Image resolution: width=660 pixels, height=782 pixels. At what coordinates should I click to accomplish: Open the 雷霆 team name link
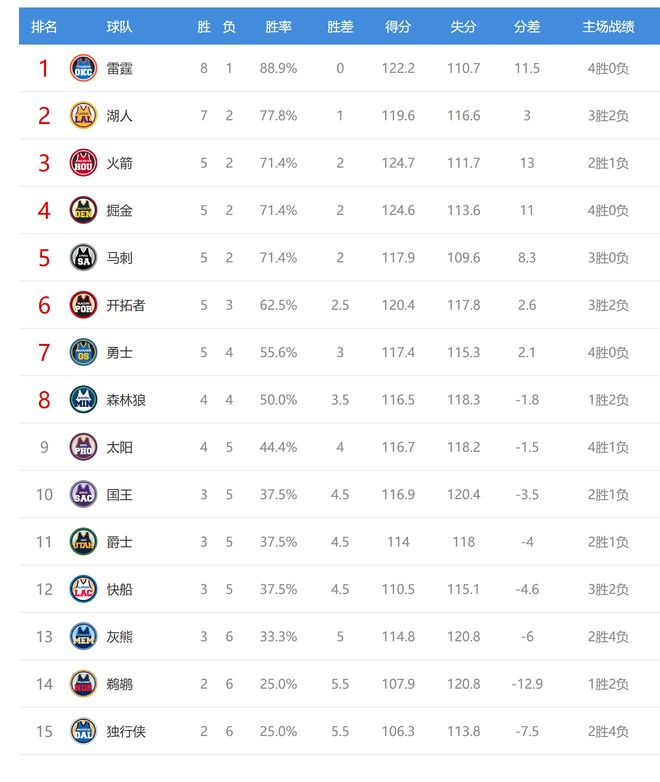120,68
